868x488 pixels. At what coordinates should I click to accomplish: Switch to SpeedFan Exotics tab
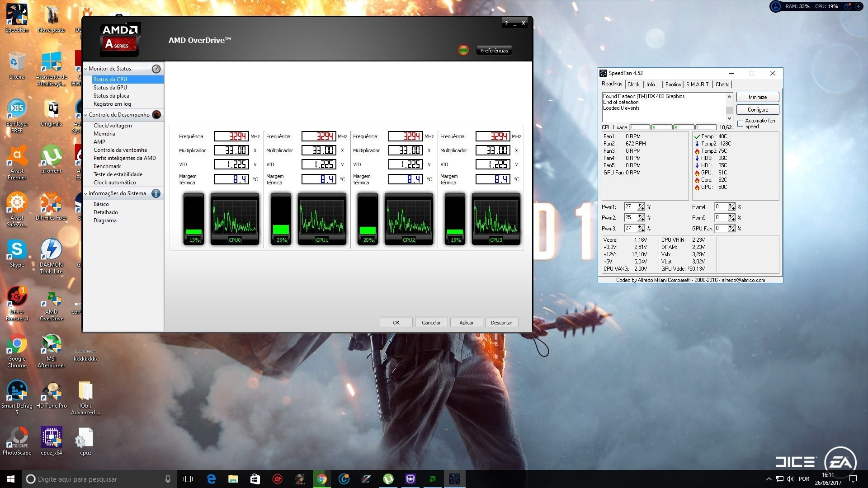(x=673, y=84)
